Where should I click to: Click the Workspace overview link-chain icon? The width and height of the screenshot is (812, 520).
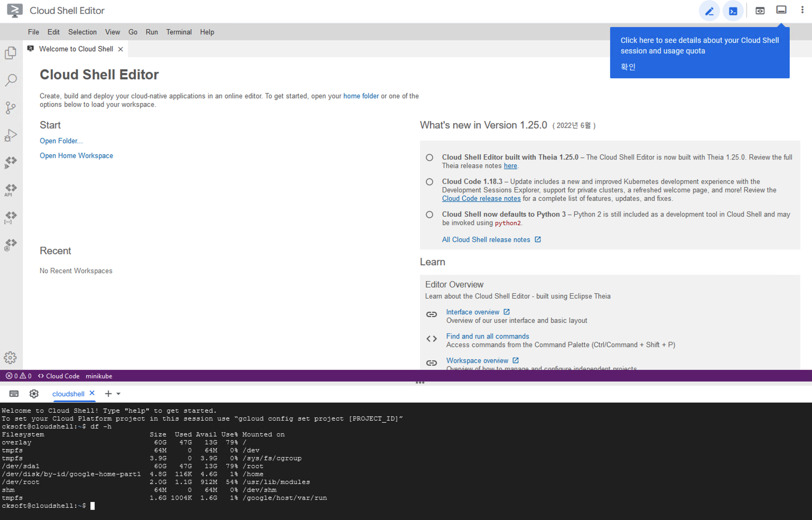[432, 363]
